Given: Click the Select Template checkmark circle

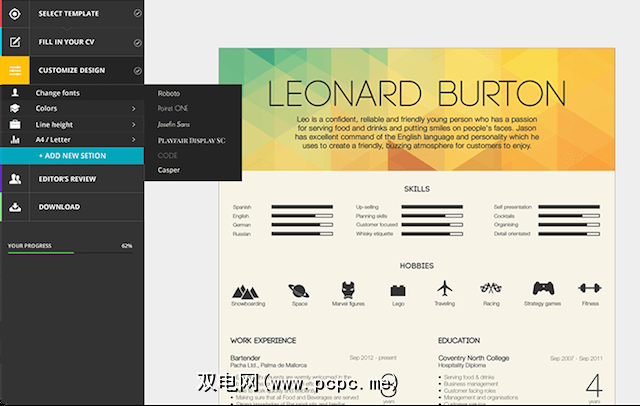Looking at the screenshot, I should point(138,13).
